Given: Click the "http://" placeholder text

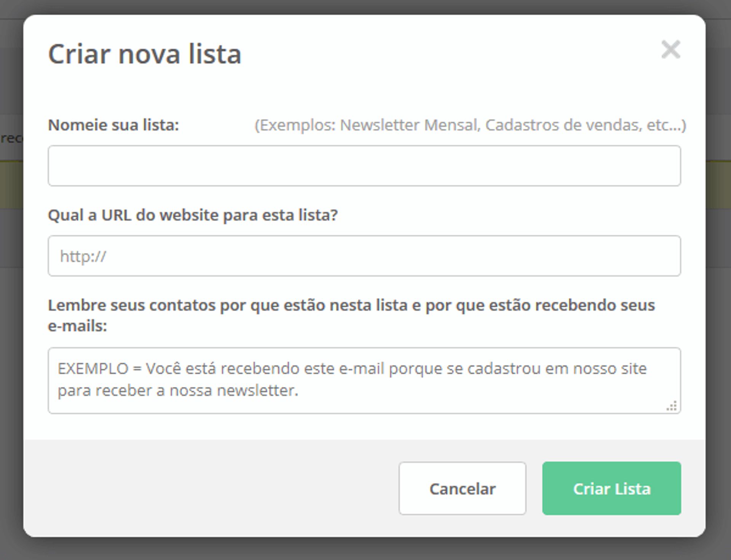Looking at the screenshot, I should coord(83,256).
